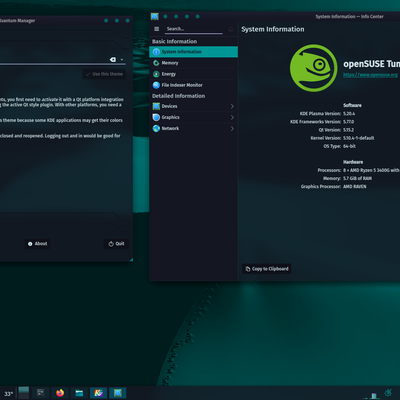Click the Basic Information section header

(x=174, y=42)
